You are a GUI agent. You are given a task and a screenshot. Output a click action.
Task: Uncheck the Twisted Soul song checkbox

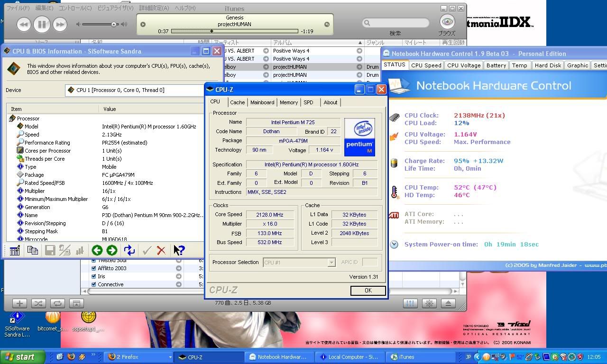click(x=93, y=260)
